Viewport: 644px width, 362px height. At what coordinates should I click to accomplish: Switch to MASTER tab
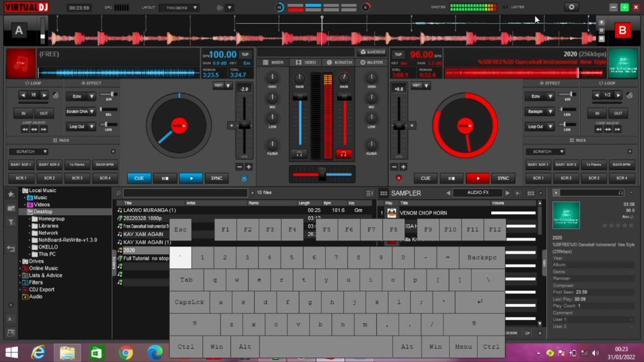371,62
